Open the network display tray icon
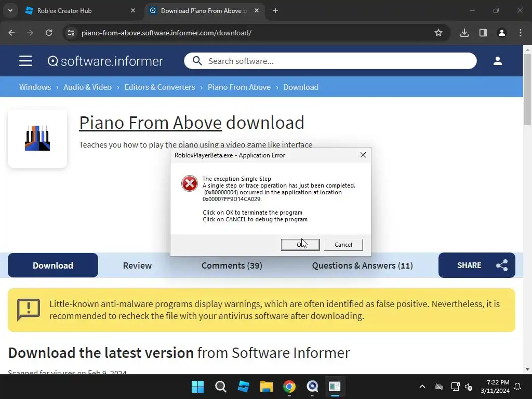The height and width of the screenshot is (399, 532). coord(455,387)
